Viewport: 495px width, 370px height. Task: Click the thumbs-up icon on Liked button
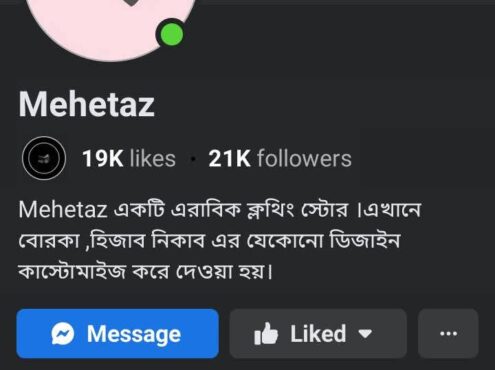(266, 333)
